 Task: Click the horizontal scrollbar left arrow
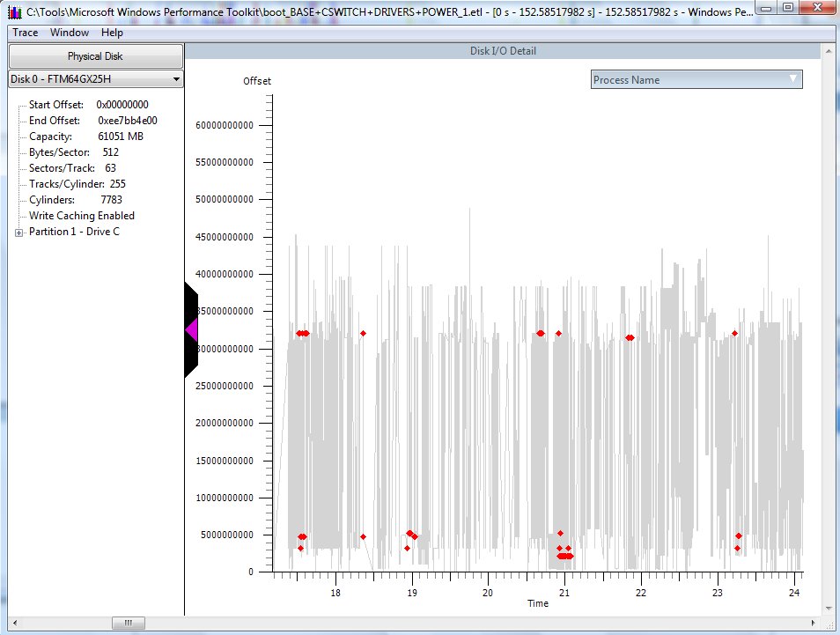[14, 623]
